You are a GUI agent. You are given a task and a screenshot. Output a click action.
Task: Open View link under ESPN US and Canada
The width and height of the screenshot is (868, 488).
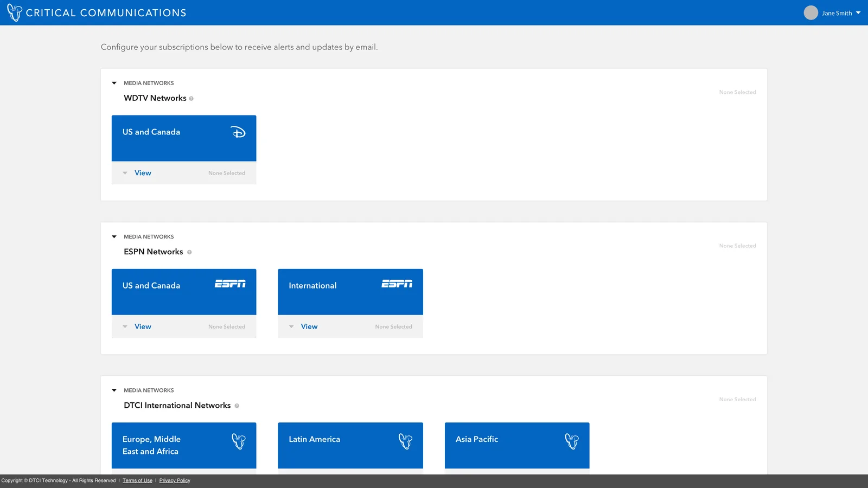tap(143, 326)
